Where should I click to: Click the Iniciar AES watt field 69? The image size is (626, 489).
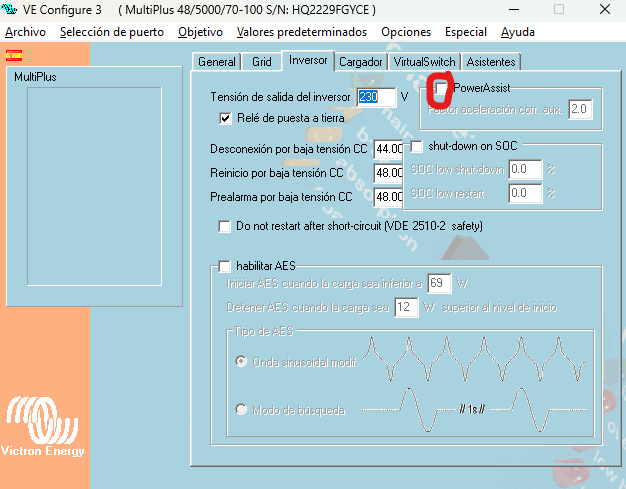pyautogui.click(x=439, y=283)
